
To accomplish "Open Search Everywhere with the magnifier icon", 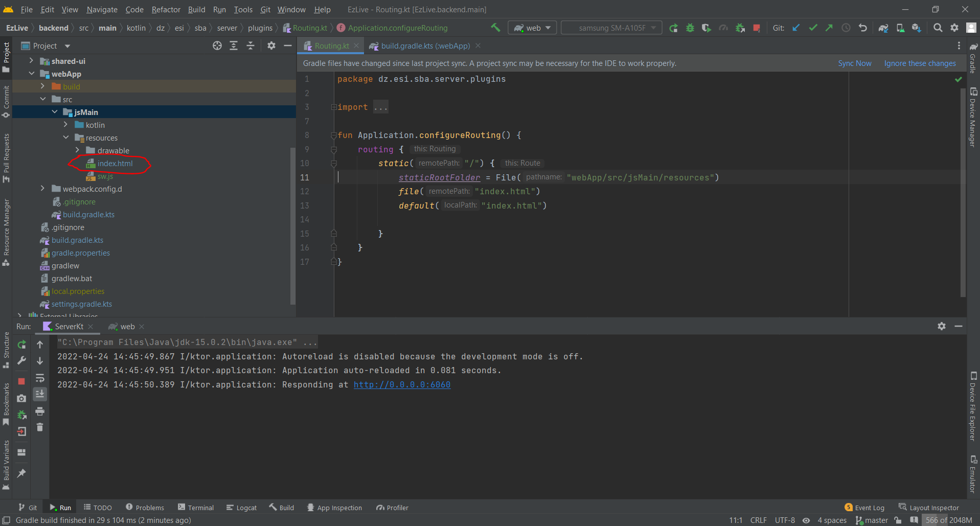I will (938, 28).
